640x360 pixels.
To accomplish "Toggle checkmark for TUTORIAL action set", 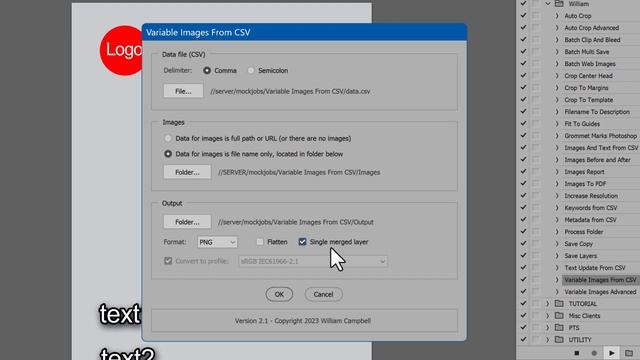I will (523, 304).
